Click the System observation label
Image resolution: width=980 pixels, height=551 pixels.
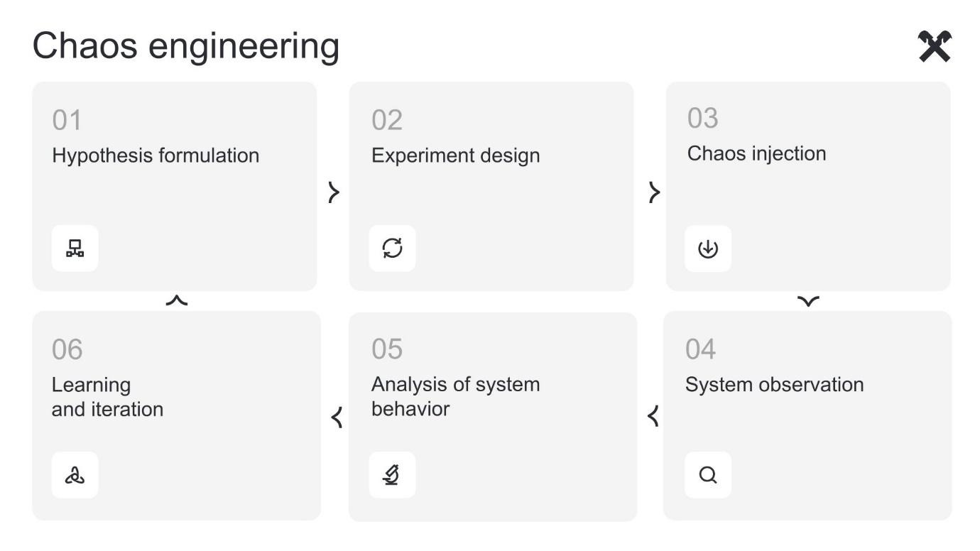[774, 384]
